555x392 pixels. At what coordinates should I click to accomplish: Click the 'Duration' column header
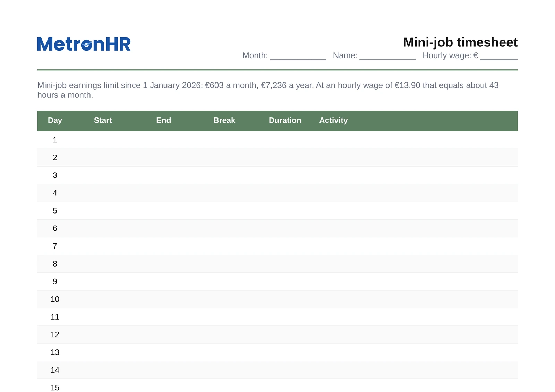click(285, 120)
